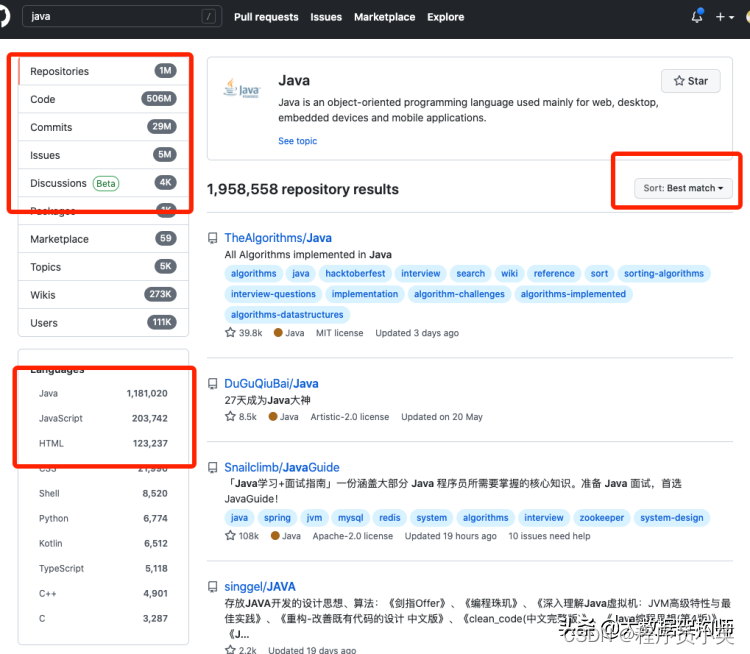Open Marketplace in the top navigation

pyautogui.click(x=385, y=17)
